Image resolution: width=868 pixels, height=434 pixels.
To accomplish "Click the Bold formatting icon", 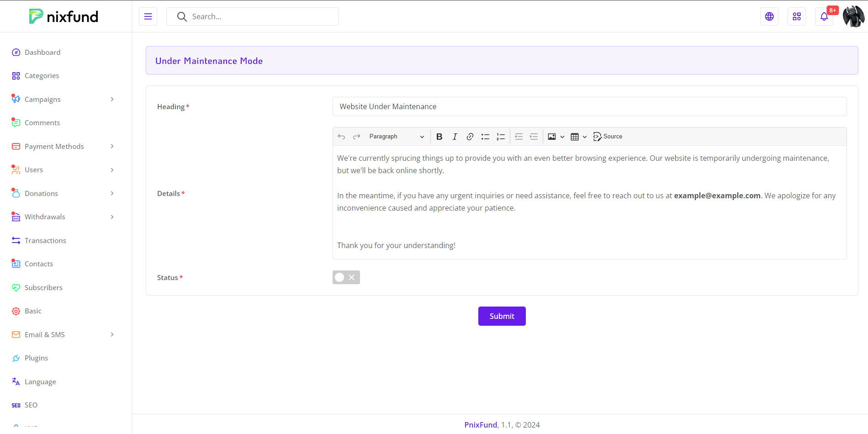I will tap(439, 137).
